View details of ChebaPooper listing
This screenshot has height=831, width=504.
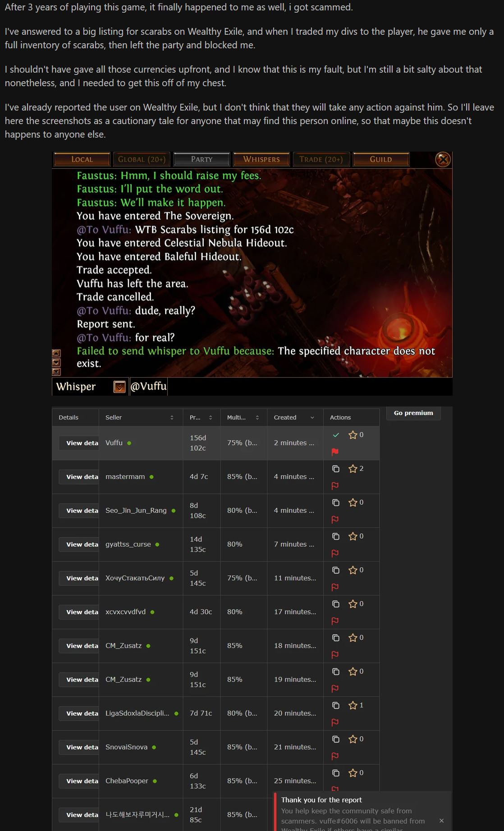79,781
